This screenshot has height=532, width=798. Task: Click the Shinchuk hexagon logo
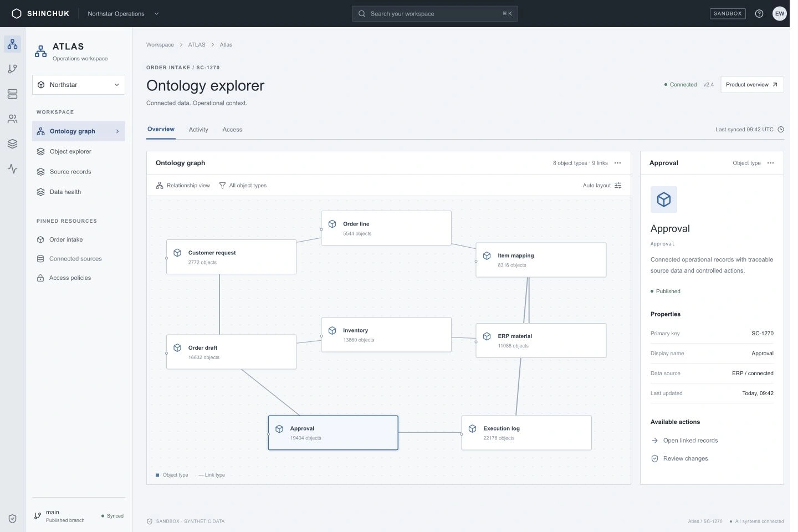coord(17,13)
